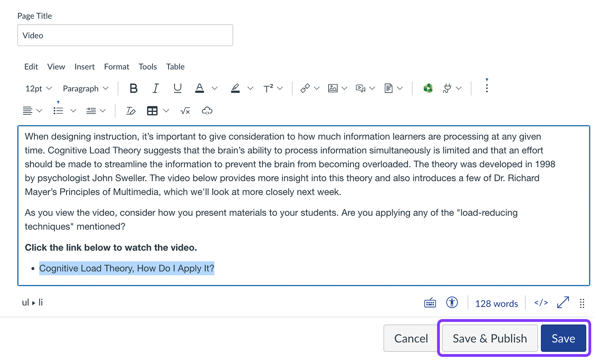Open the Format menu
This screenshot has height=364, width=596.
[x=117, y=66]
